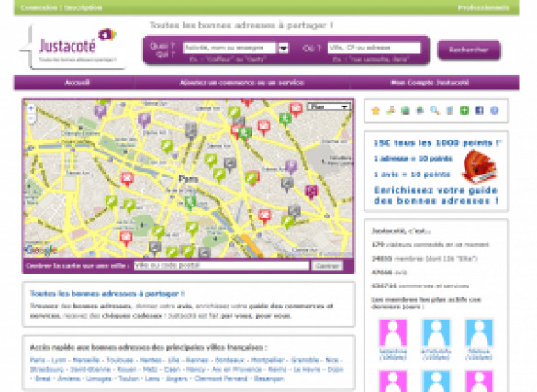Click the Google logo on the map
The height and width of the screenshot is (392, 537).
[x=41, y=251]
